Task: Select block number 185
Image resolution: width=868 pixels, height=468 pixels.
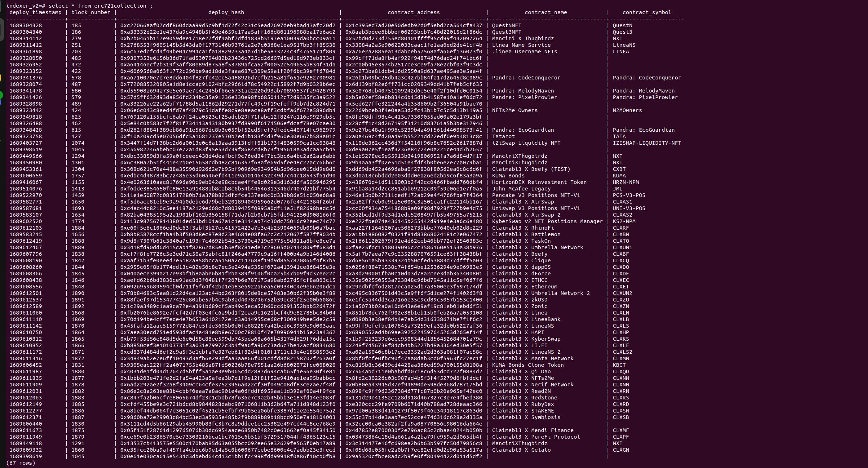Action: tap(76, 25)
